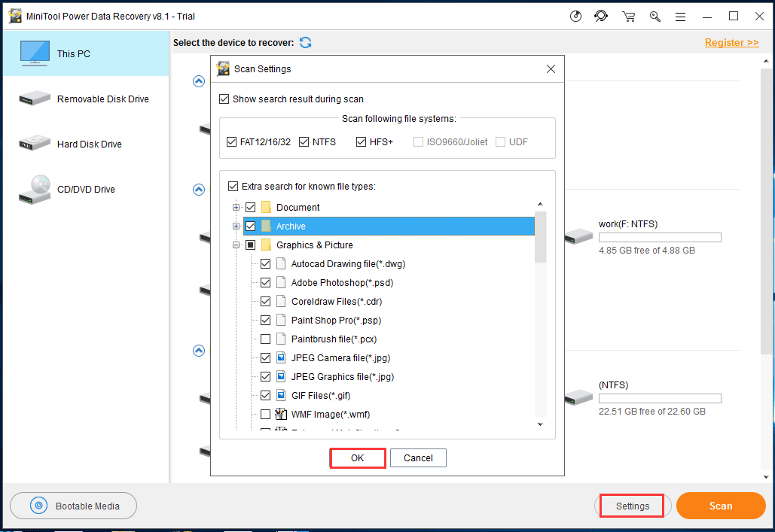
Task: Open the Register page link
Action: point(731,42)
